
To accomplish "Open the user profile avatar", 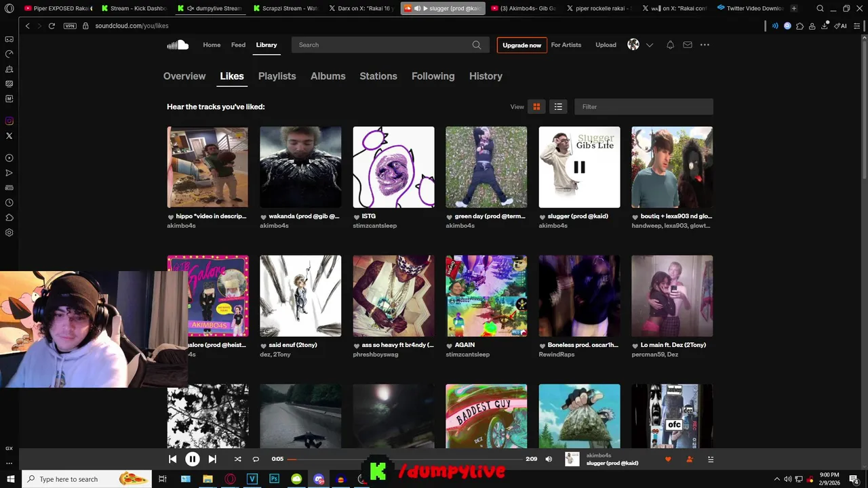I will tap(633, 45).
